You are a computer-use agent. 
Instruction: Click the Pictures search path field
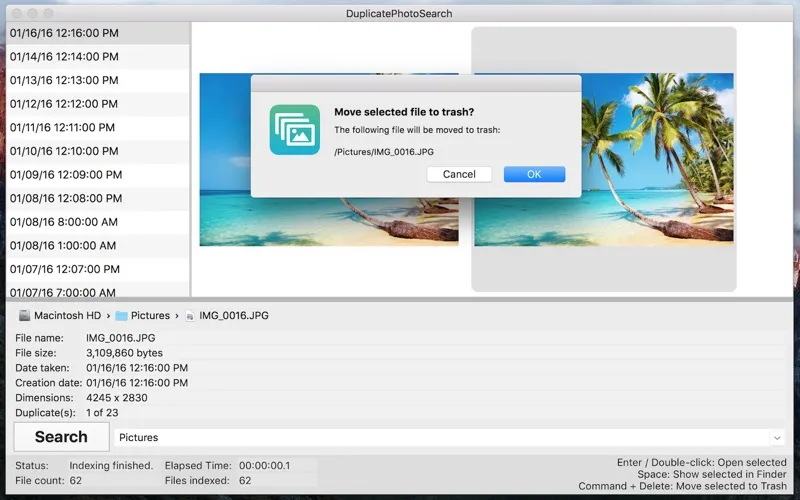point(440,438)
